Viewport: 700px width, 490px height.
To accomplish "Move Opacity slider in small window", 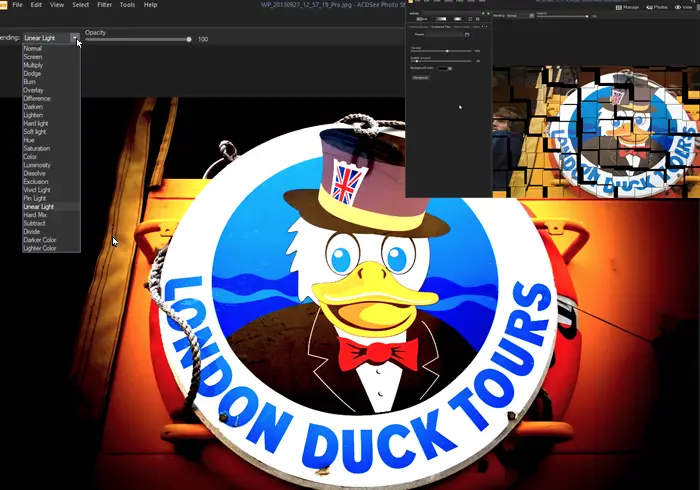I will click(587, 17).
